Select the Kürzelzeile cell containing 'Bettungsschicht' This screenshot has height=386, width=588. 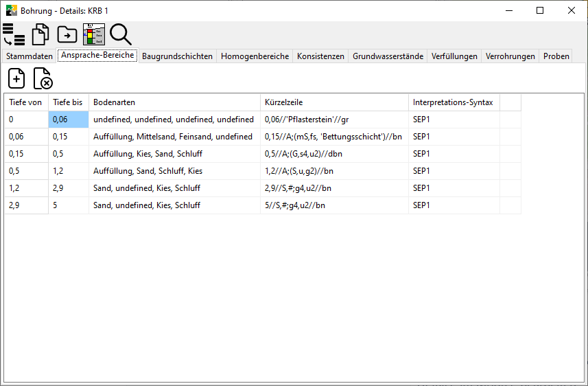click(334, 137)
